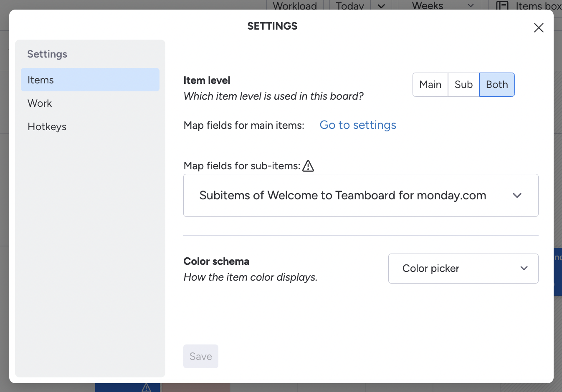
Task: Switch to the Work settings tab
Action: tap(40, 103)
